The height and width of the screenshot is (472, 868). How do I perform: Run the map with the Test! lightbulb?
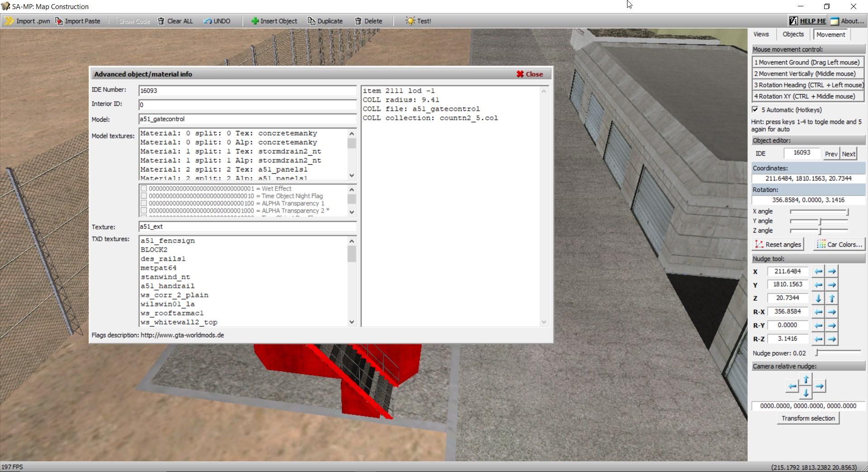click(x=418, y=21)
